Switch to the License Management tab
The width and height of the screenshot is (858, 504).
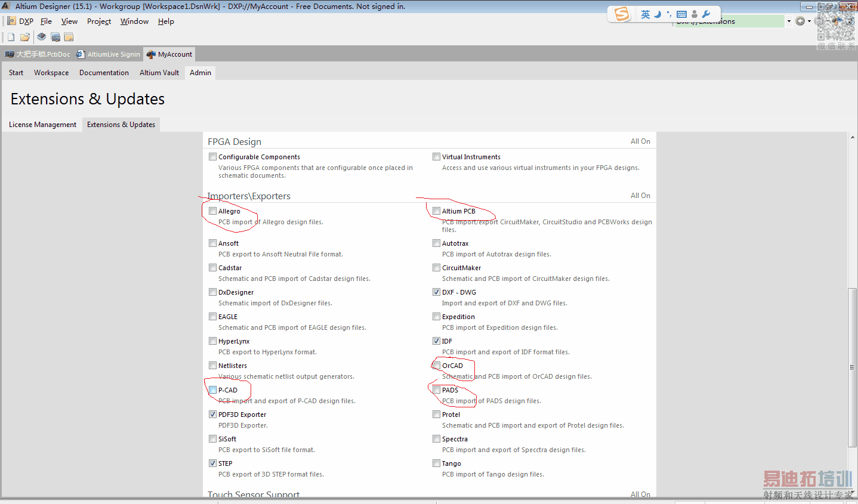[x=42, y=125]
